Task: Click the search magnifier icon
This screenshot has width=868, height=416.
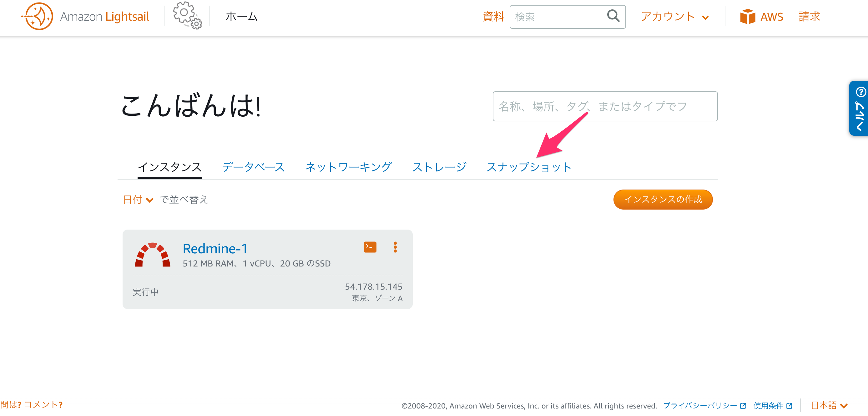Action: click(613, 16)
